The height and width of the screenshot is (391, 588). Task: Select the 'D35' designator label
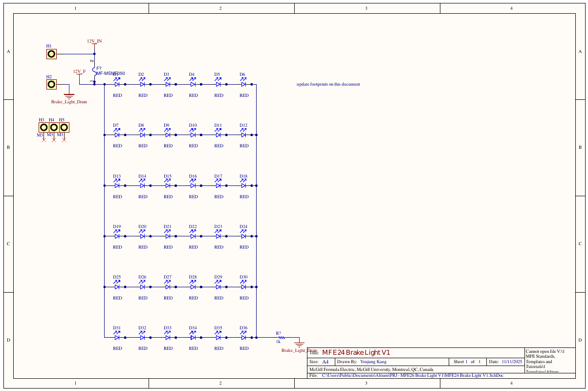(218, 328)
